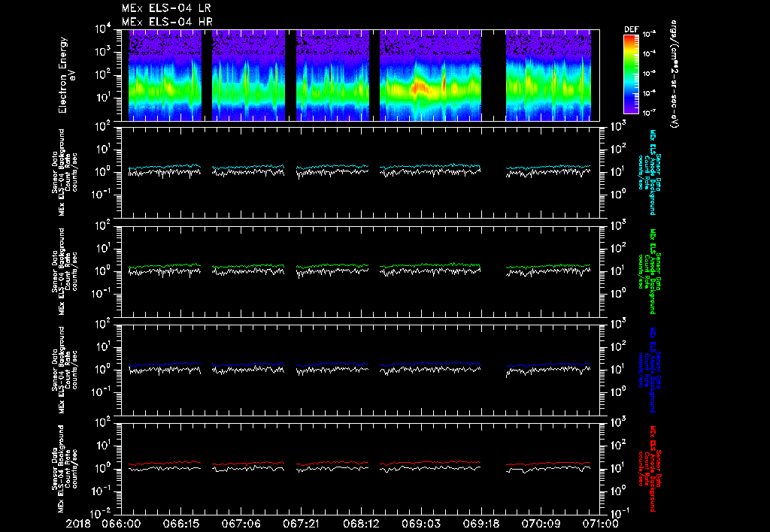Click the "069:18" time axis label

pos(481,524)
